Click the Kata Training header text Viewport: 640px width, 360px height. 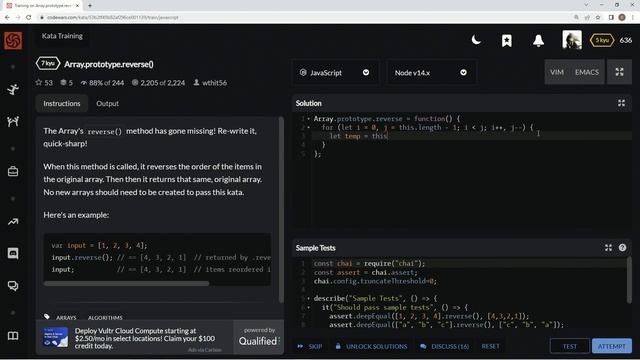pos(62,36)
